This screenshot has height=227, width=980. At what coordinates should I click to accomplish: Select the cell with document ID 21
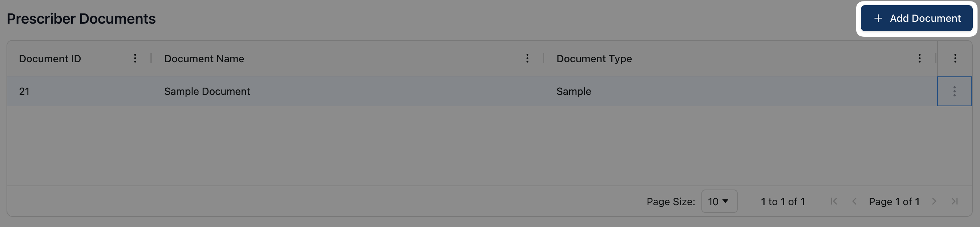click(24, 91)
